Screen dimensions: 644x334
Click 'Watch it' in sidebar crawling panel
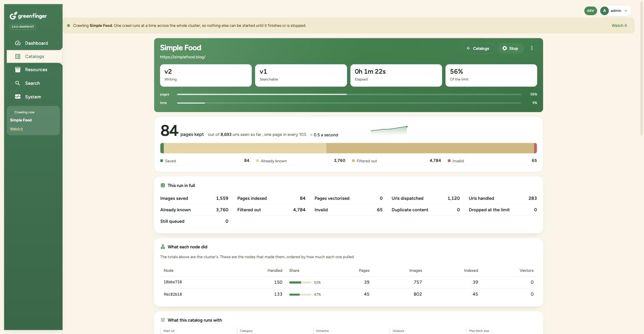click(x=16, y=129)
